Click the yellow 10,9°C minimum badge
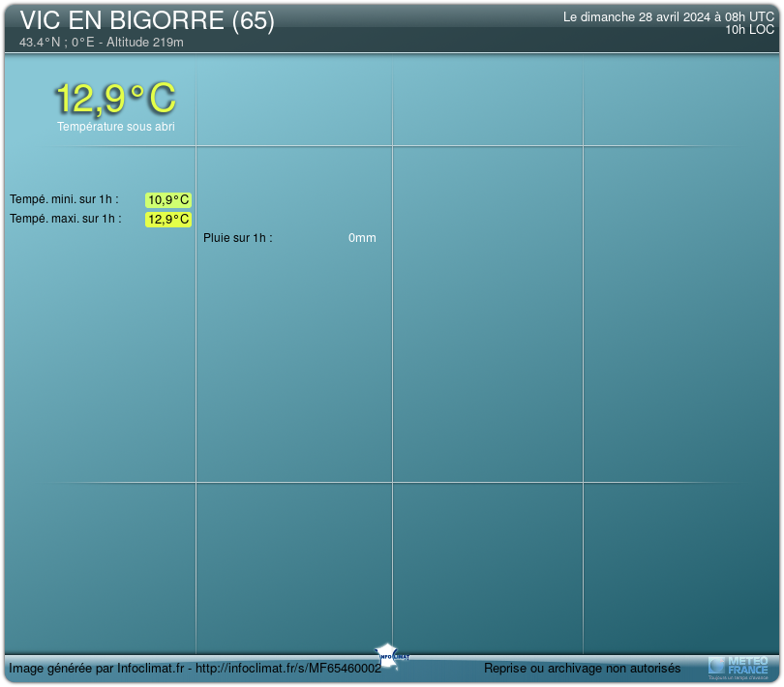The width and height of the screenshot is (784, 687). 168,200
